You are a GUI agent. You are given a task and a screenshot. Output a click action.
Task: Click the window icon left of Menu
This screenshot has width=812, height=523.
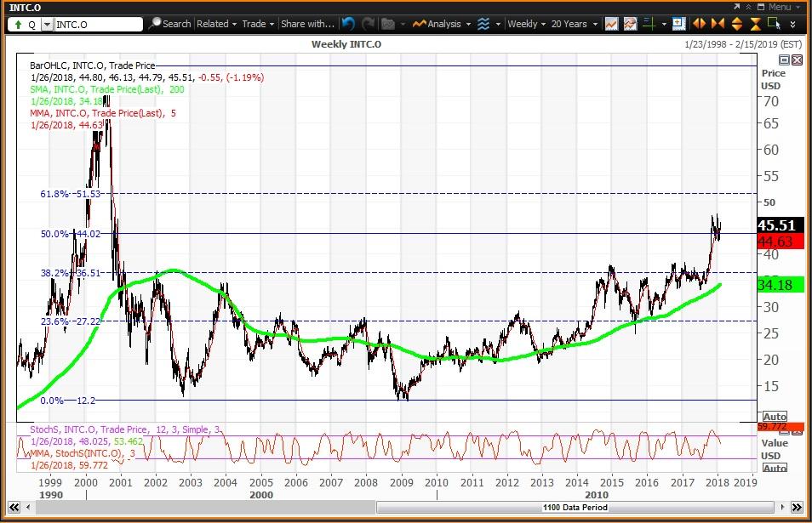click(761, 7)
